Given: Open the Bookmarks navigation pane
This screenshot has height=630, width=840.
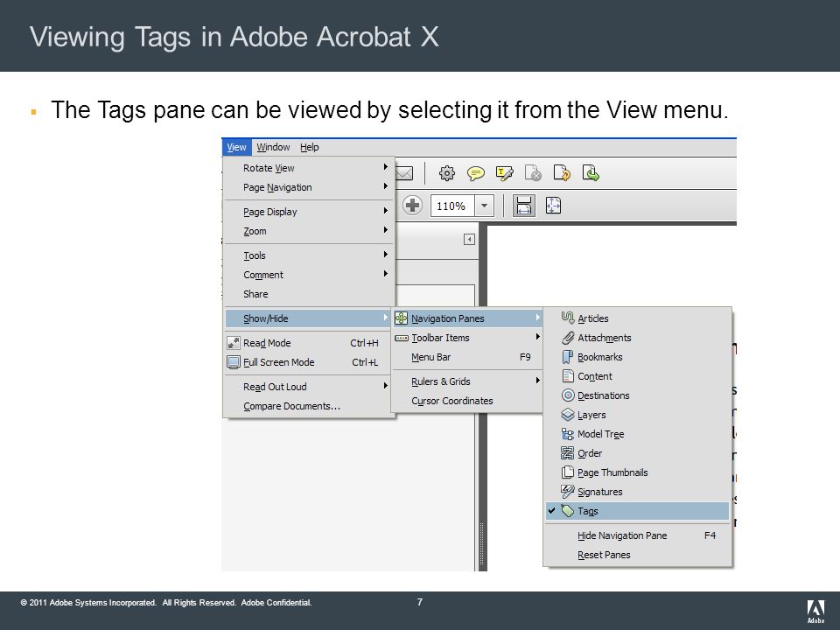Looking at the screenshot, I should click(x=638, y=357).
